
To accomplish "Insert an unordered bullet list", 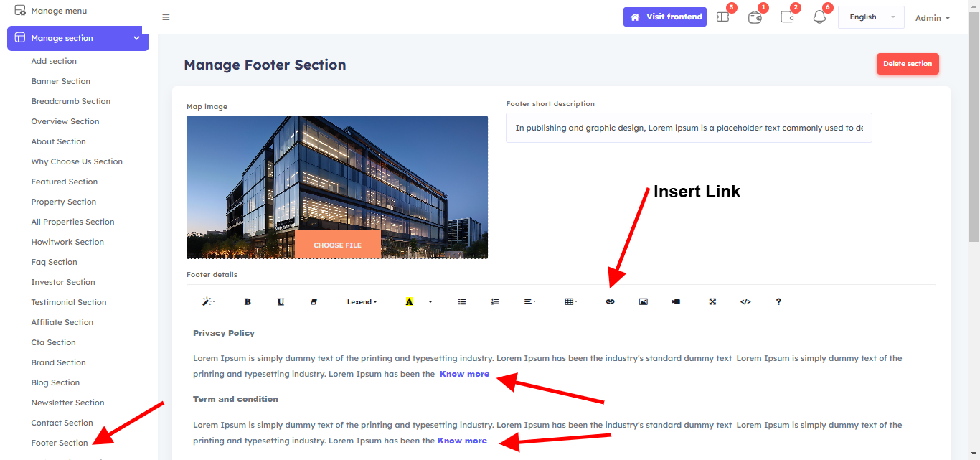I will pos(462,302).
